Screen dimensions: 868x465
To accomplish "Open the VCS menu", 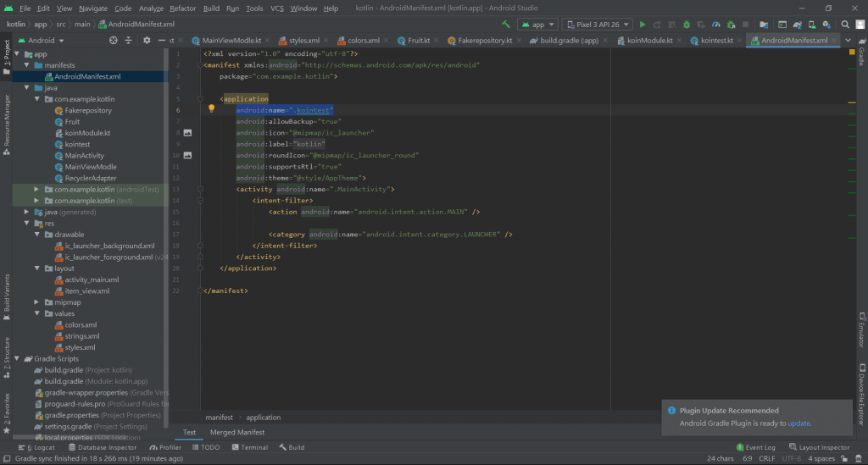I will point(277,8).
